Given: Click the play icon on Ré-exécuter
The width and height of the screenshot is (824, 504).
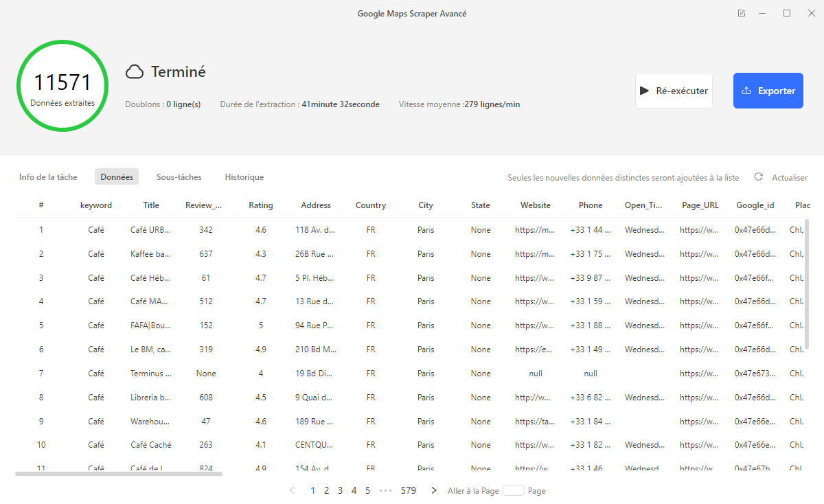Looking at the screenshot, I should [644, 91].
